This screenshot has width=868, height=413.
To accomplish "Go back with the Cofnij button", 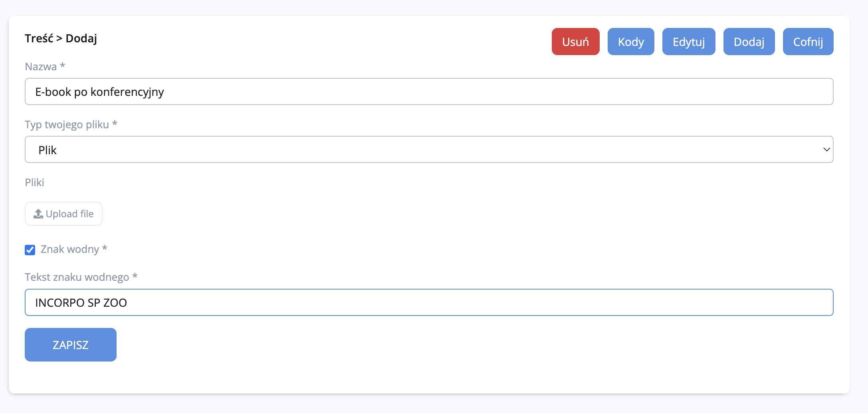I will tap(808, 42).
